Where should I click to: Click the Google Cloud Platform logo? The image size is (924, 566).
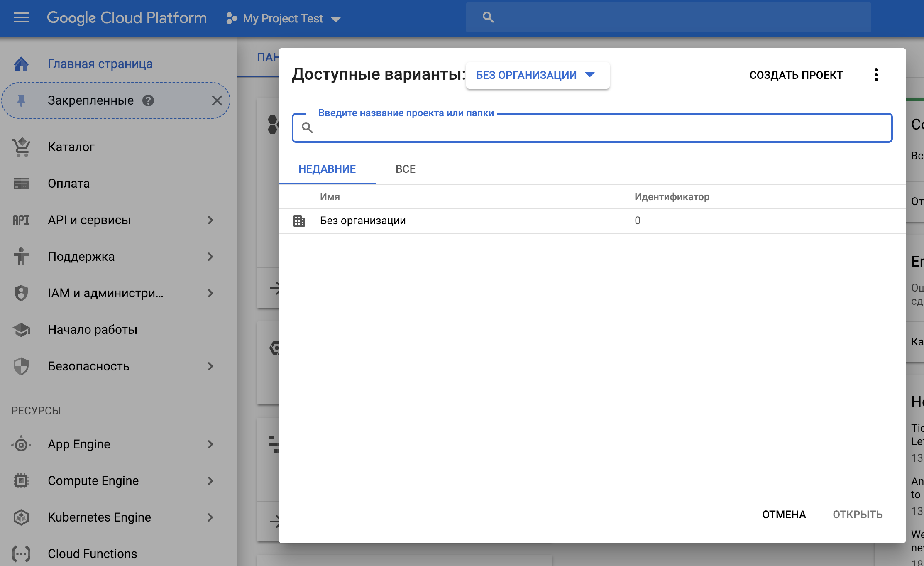click(127, 17)
